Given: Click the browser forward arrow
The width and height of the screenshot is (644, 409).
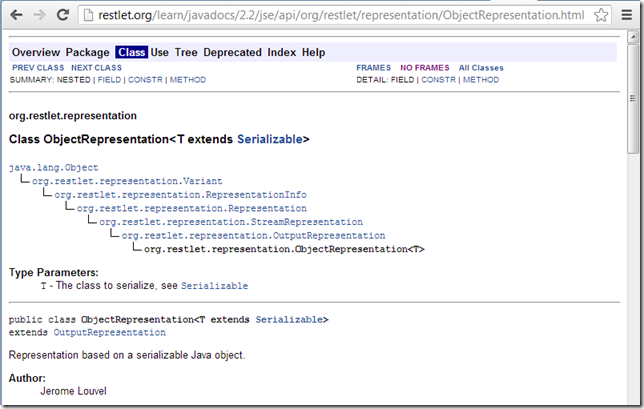Looking at the screenshot, I should click(x=40, y=16).
